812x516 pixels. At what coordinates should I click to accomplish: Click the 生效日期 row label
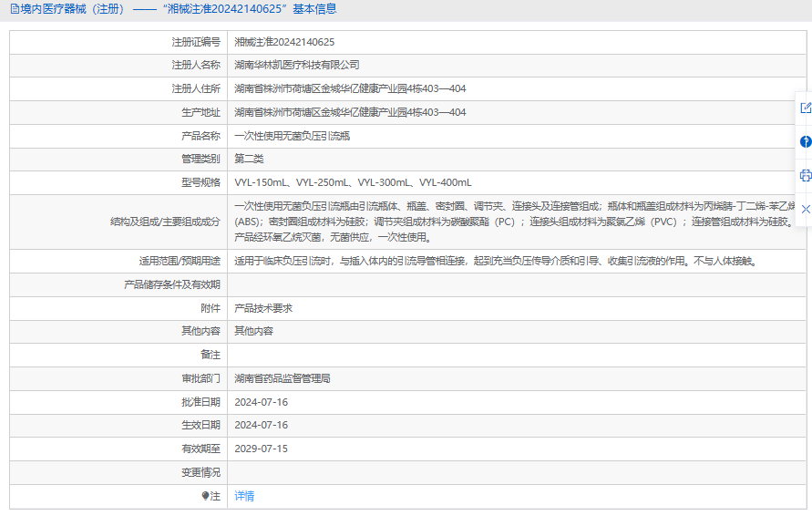point(200,425)
